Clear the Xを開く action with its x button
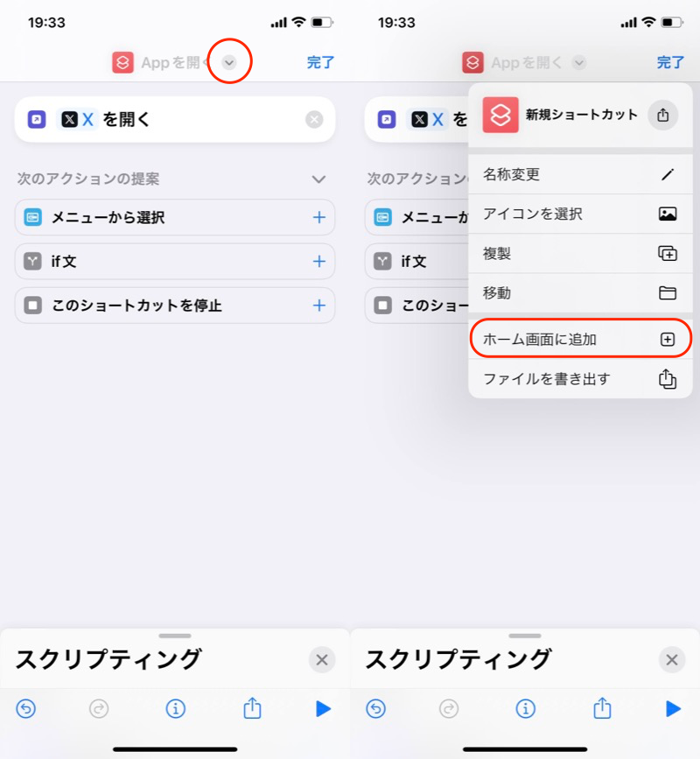Image resolution: width=700 pixels, height=759 pixels. (314, 120)
